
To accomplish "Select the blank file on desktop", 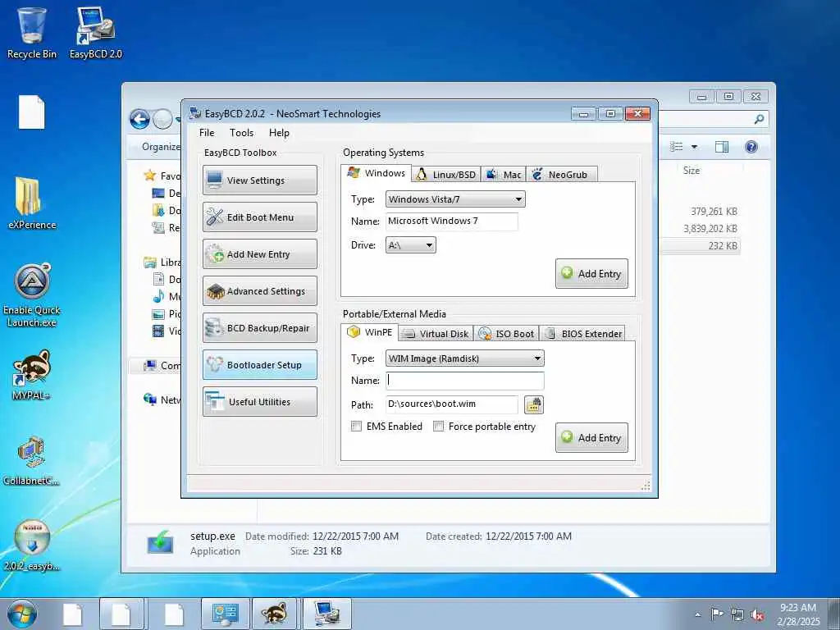I will coord(32,112).
